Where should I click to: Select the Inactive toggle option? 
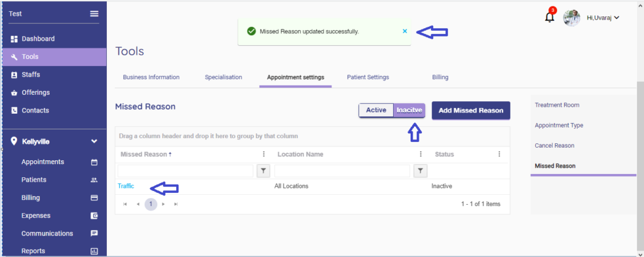[x=409, y=110]
